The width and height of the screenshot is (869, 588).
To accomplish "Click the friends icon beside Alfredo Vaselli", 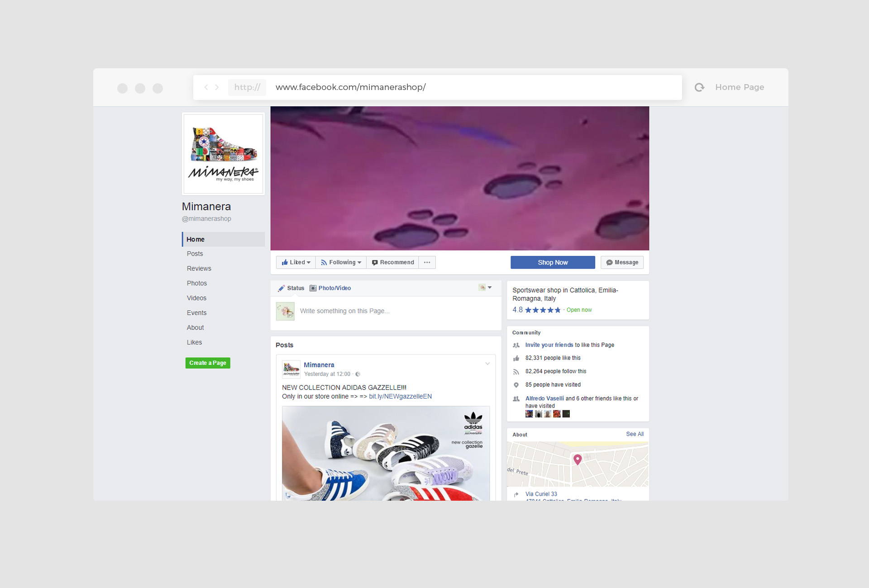I will 516,399.
